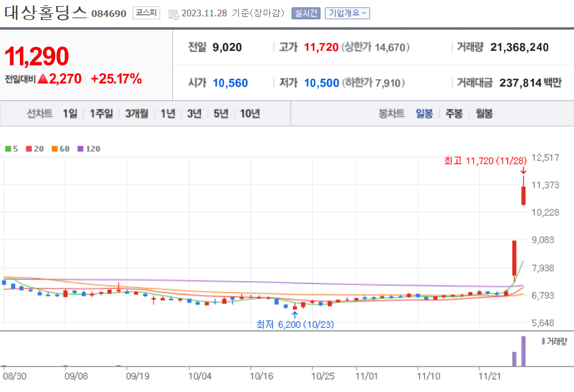Click the 최저 6,200 (10/23) chart label
The image size is (574, 392).
click(x=295, y=324)
